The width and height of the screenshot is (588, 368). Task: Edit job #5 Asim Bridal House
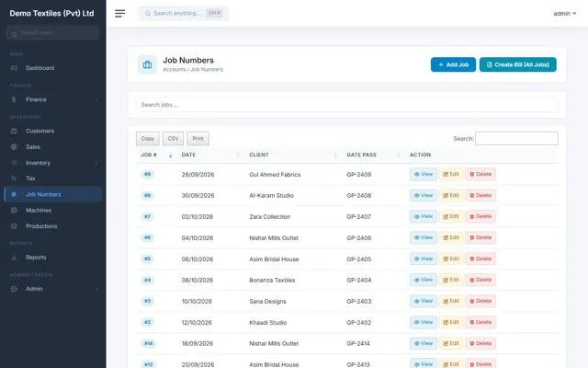(x=451, y=259)
